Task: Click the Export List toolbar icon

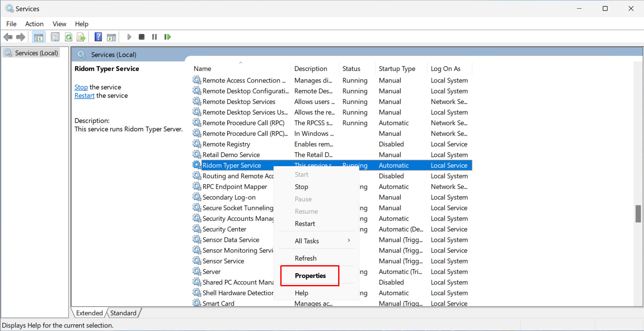Action: tap(81, 37)
